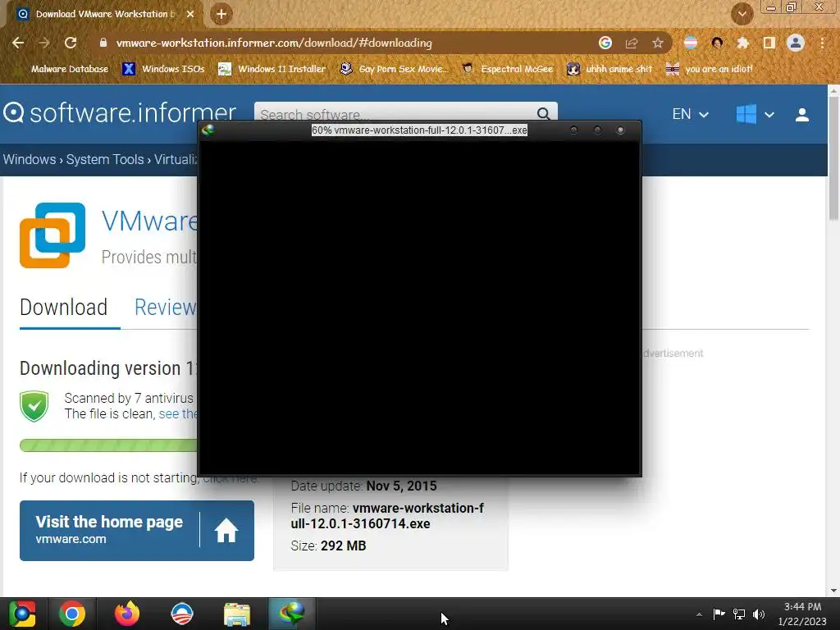The height and width of the screenshot is (630, 840).
Task: Open the Obama-logo taskbar app
Action: click(181, 614)
